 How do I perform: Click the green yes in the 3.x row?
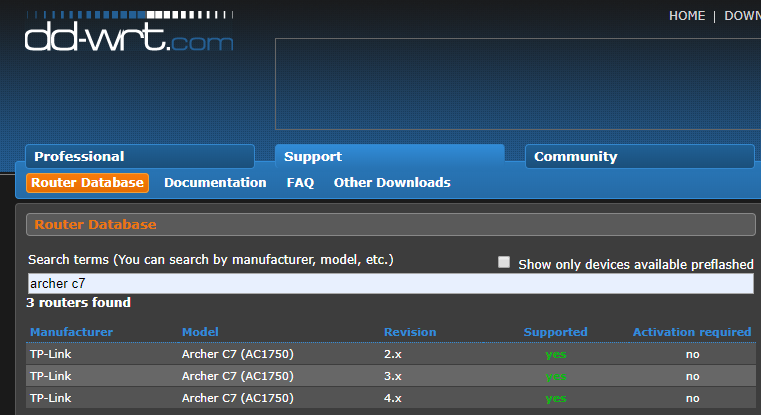556,376
